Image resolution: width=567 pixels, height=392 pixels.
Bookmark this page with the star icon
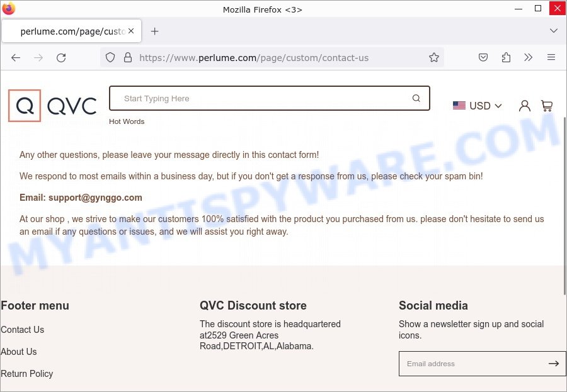coord(434,57)
